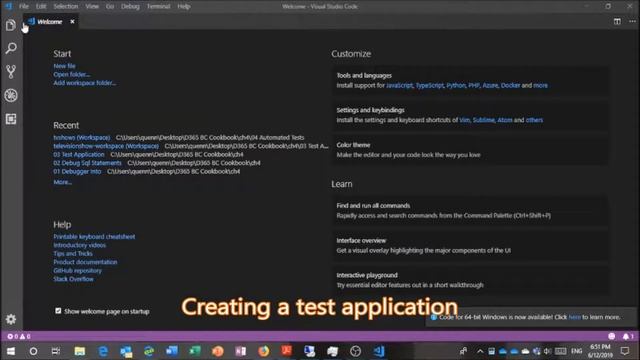This screenshot has height=360, width=640.
Task: Open Printable keyboard cheatsheet link
Action: (x=94, y=237)
